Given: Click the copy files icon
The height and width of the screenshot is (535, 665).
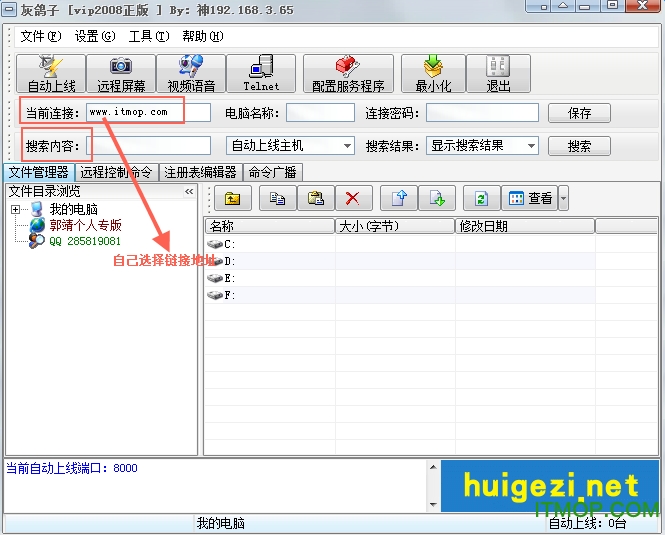Looking at the screenshot, I should coord(278,198).
